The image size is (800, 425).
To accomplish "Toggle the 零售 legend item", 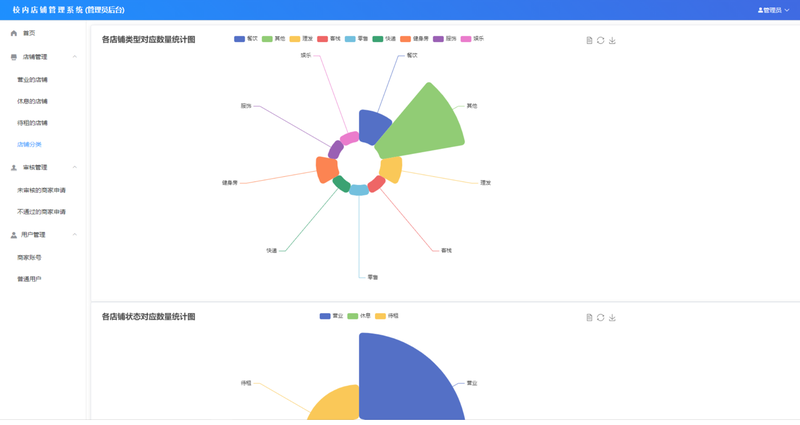I will 357,39.
